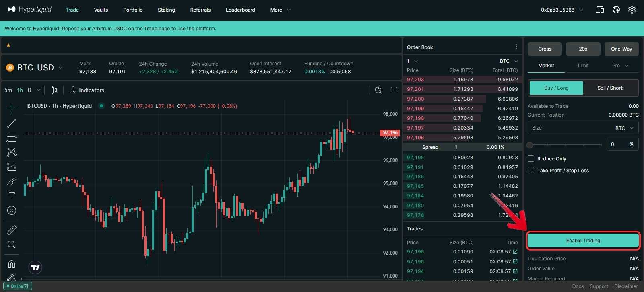Image resolution: width=644 pixels, height=292 pixels.
Task: Open order book price grouping dropdown
Action: pos(413,61)
